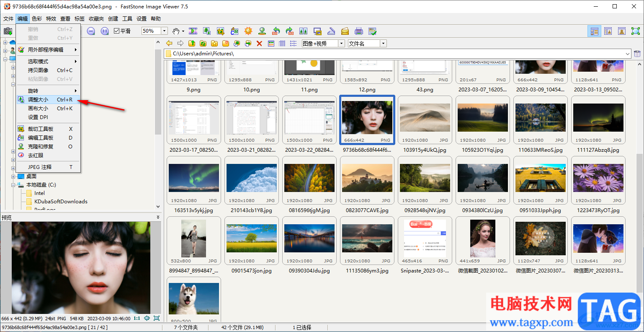The image size is (644, 332).
Task: Choose 调整大小 from edit menu
Action: coord(48,100)
